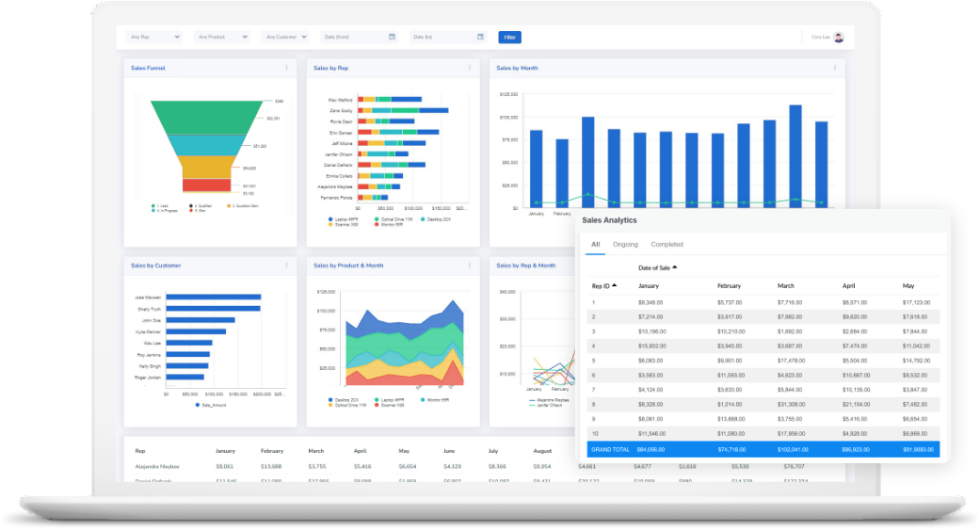
Task: Switch to the Completed tab
Action: pyautogui.click(x=667, y=244)
